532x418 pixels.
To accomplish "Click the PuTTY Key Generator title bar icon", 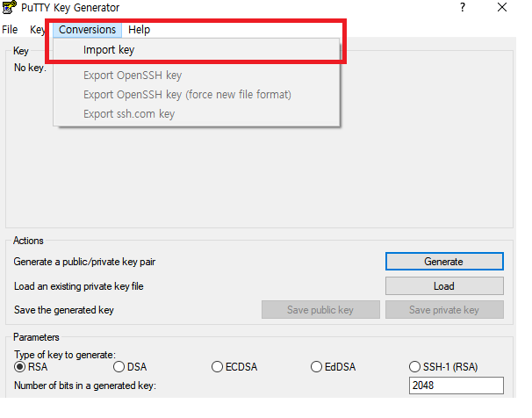I will click(x=9, y=7).
